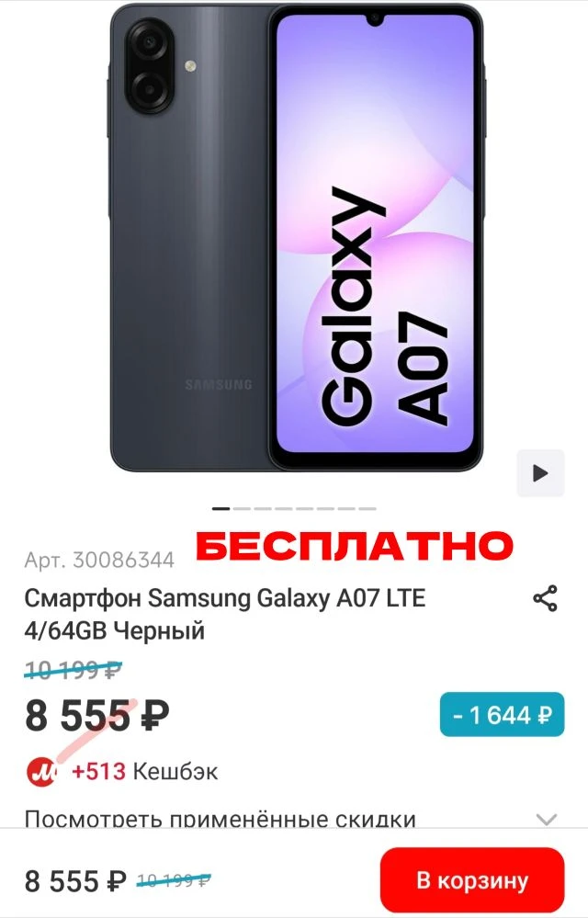588x918 pixels.
Task: Open the Смартфон Samsung Galaxy A07 title
Action: tap(225, 614)
